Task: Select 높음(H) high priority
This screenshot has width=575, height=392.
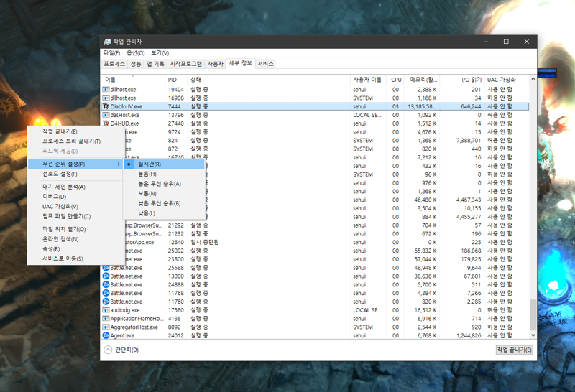Action: [165, 174]
